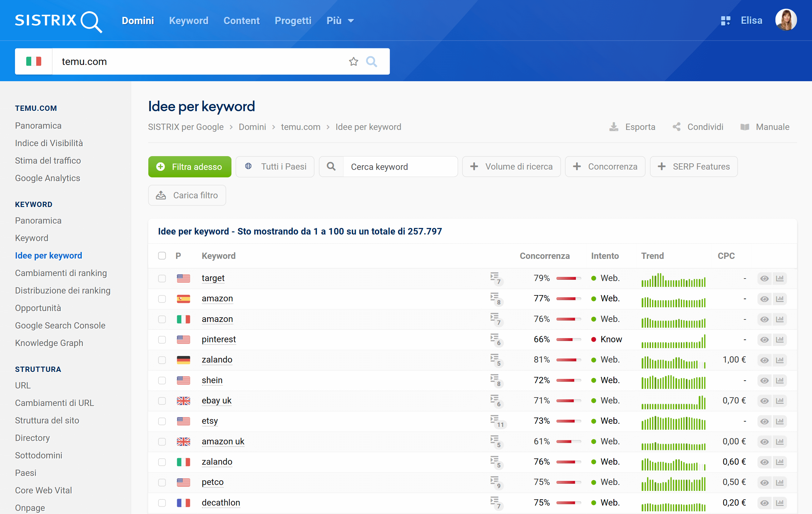Screen dimensions: 812x514
Task: Click the German flag in zalando row
Action: (x=183, y=360)
